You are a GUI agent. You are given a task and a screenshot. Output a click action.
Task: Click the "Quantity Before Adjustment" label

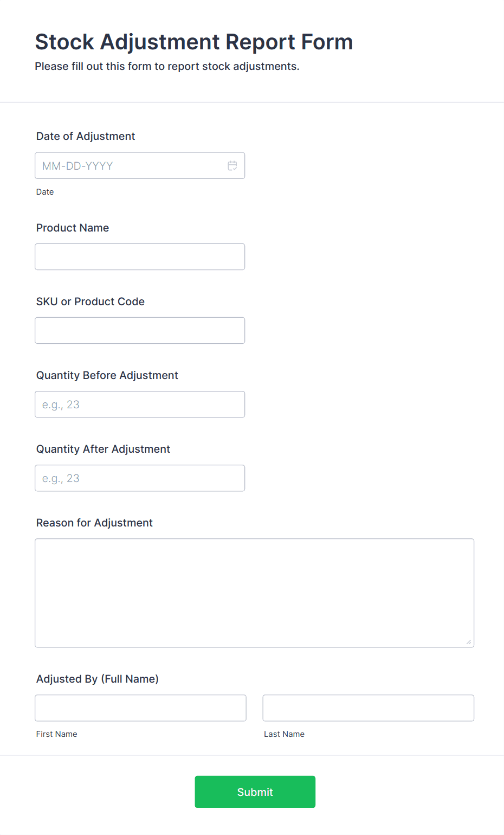tap(107, 375)
